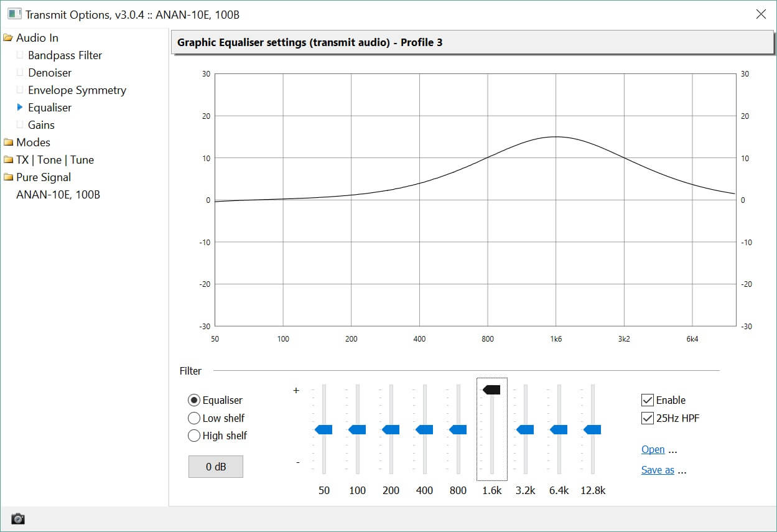Click the Pure Signal folder icon
This screenshot has width=777, height=532.
(x=8, y=177)
